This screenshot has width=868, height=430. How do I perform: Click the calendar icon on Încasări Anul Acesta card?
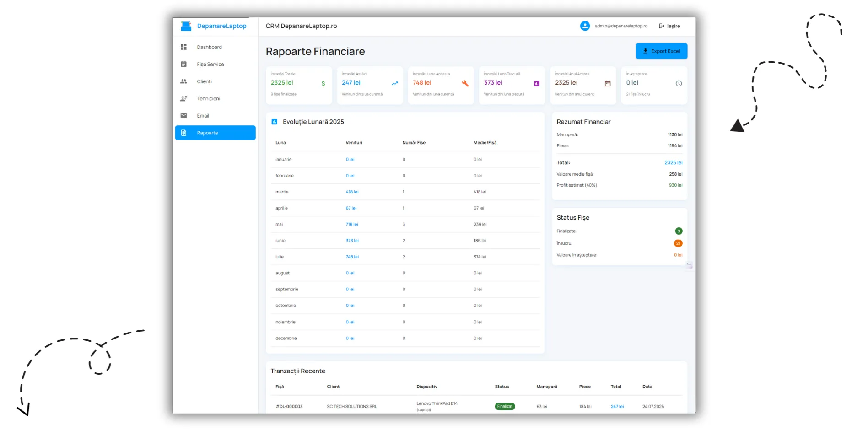(x=608, y=83)
